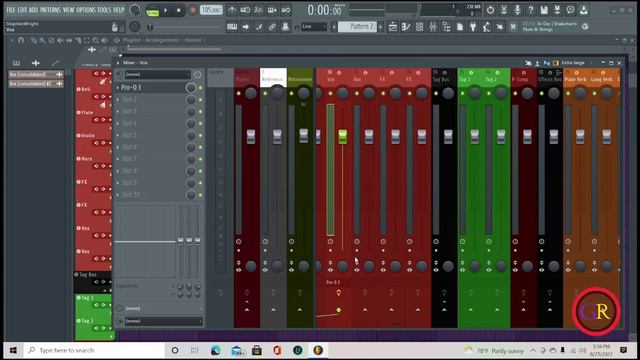Click the one-click audio recording microphone icon

(517, 10)
